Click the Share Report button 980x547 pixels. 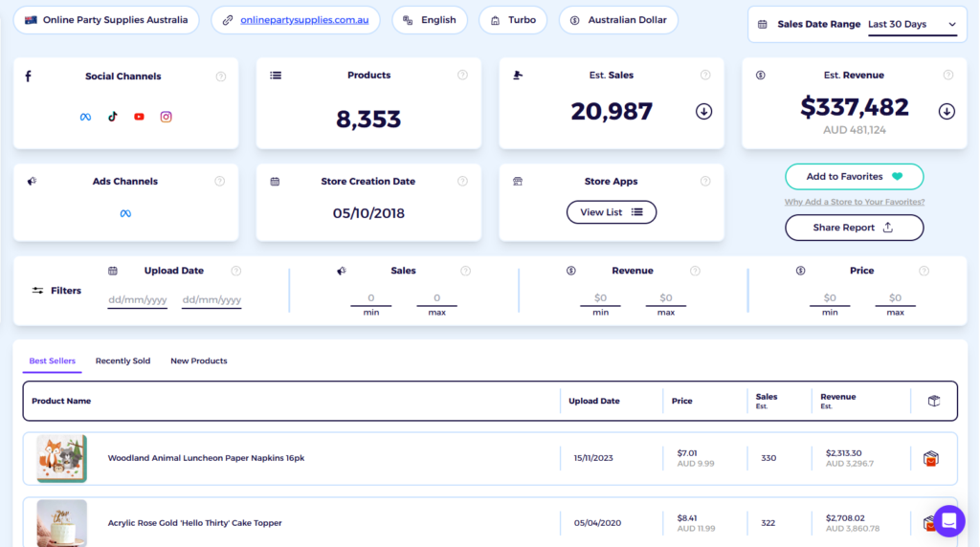coord(855,228)
